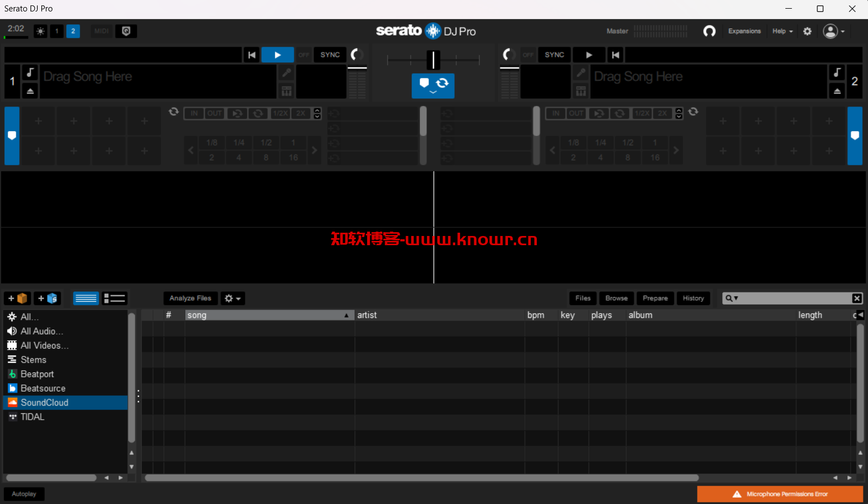The image size is (868, 504).
Task: Open the MIDI assign mode
Action: pos(101,31)
